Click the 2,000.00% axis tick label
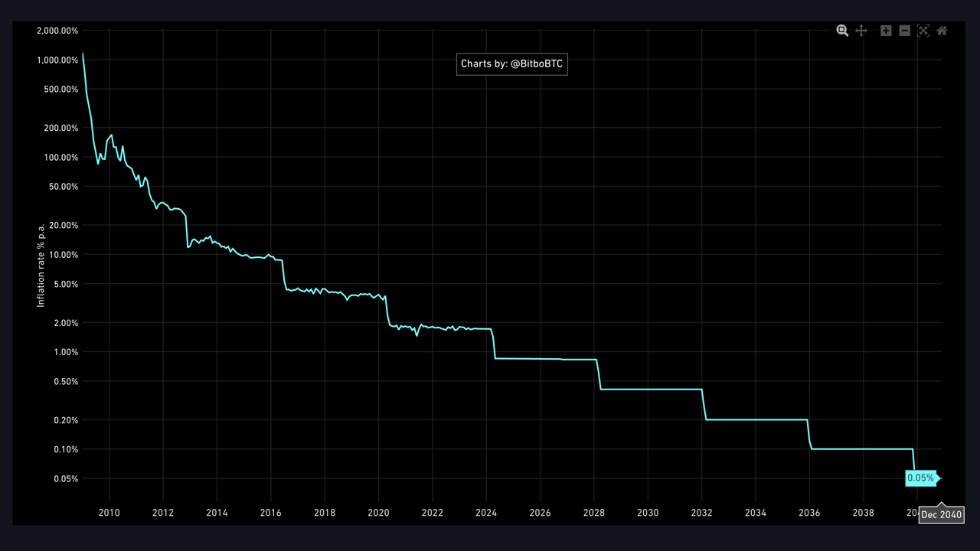Image resolution: width=980 pixels, height=551 pixels. 58,31
